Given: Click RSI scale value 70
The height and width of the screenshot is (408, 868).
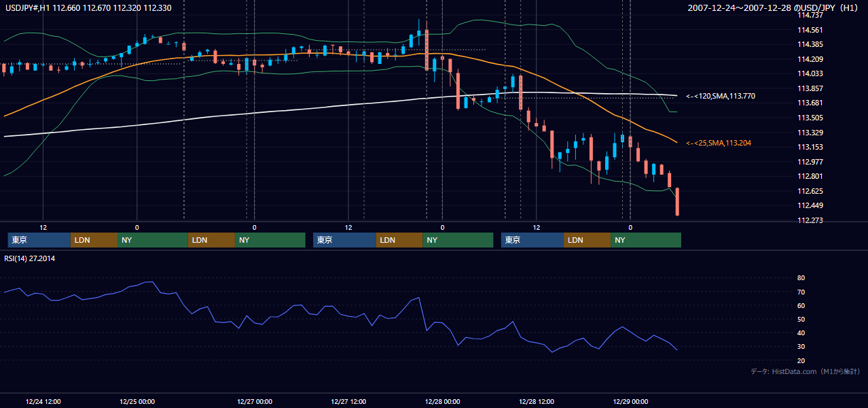Looking at the screenshot, I should [801, 292].
